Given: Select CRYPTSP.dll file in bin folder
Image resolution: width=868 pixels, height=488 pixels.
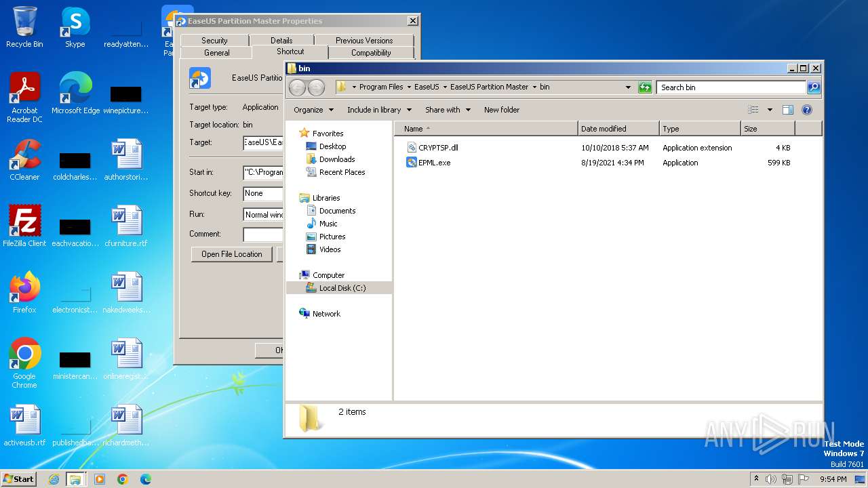Looking at the screenshot, I should tap(433, 147).
